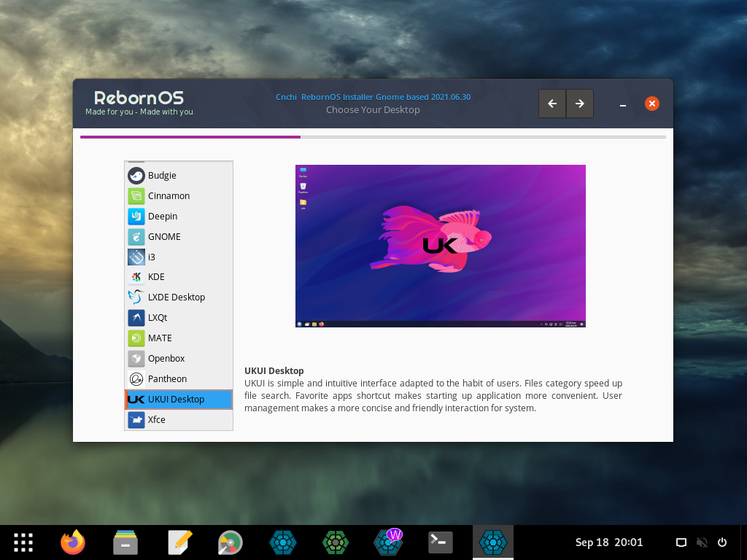747x560 pixels.
Task: Minimize the Cnchi installer window
Action: [623, 104]
